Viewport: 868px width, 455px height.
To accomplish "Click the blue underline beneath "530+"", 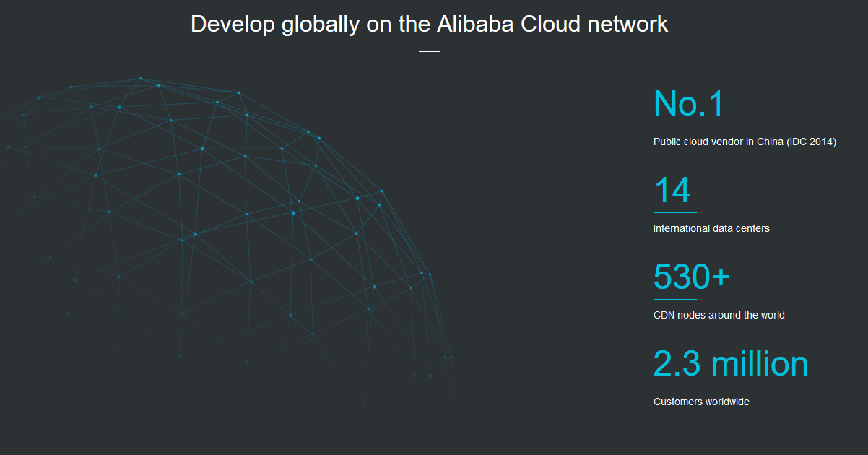I will (x=674, y=299).
